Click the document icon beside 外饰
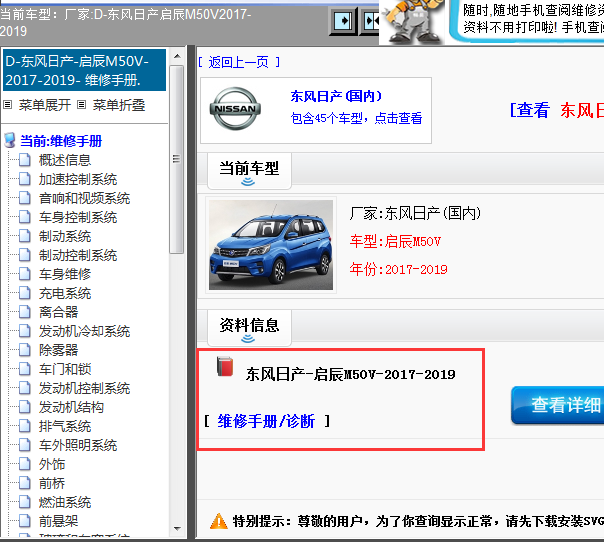Viewport: 604px width, 542px height. [x=25, y=464]
